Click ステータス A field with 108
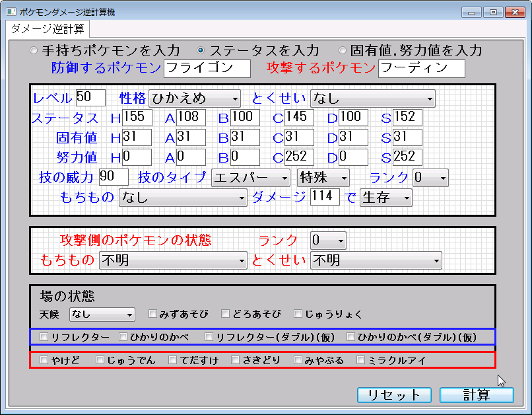The height and width of the screenshot is (415, 532). 191,118
